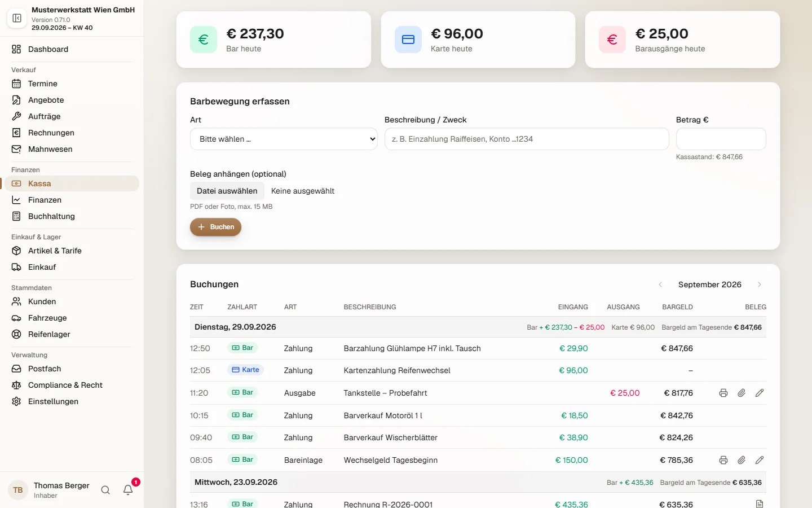The image size is (812, 508).
Task: Select 'Barverkauf Wischerblätter' entry
Action: tap(391, 437)
